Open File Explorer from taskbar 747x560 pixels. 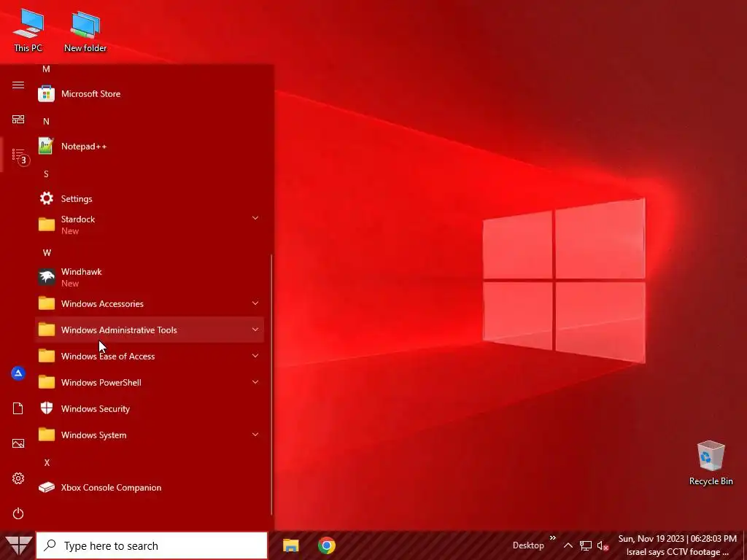290,545
